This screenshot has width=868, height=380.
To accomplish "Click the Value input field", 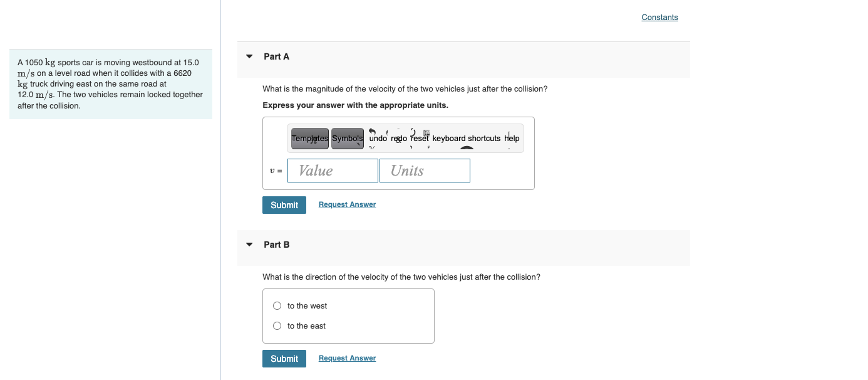I will 333,171.
